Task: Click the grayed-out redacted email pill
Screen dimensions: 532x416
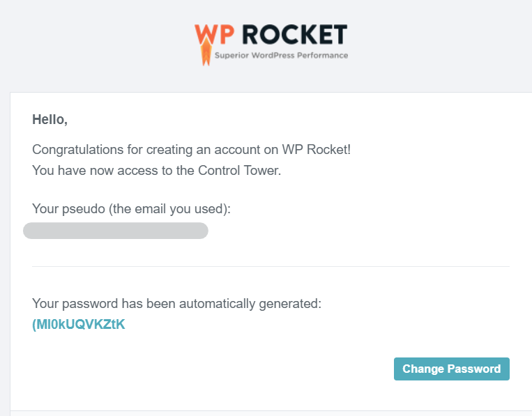Action: pyautogui.click(x=115, y=231)
